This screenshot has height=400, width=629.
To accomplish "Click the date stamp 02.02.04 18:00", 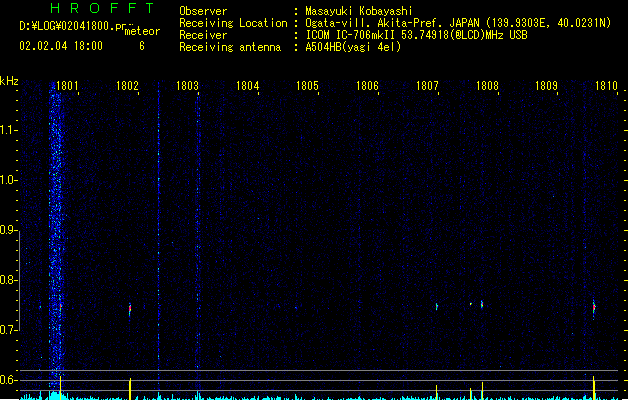I will (61, 46).
